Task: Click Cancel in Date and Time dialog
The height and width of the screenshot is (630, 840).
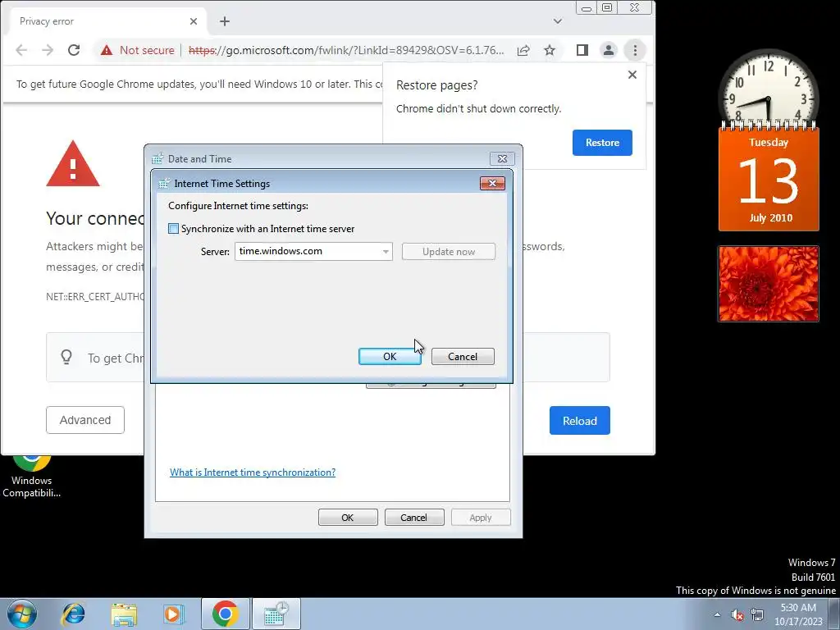Action: click(x=414, y=518)
